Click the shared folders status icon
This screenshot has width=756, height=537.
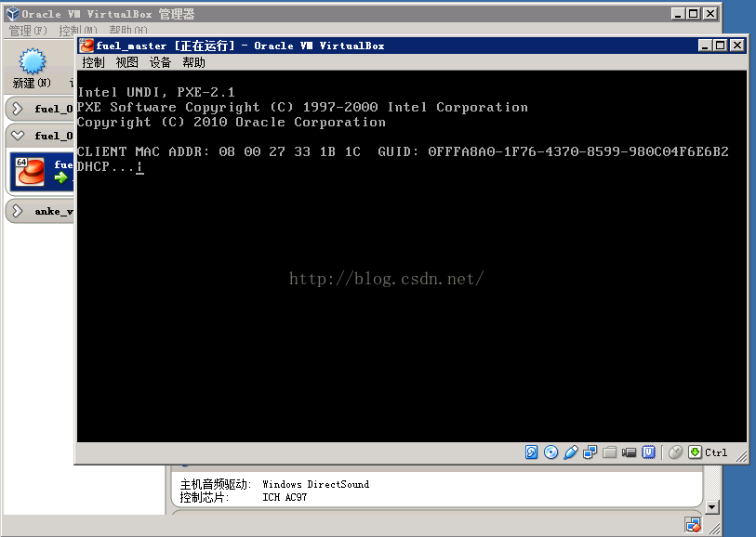(609, 452)
